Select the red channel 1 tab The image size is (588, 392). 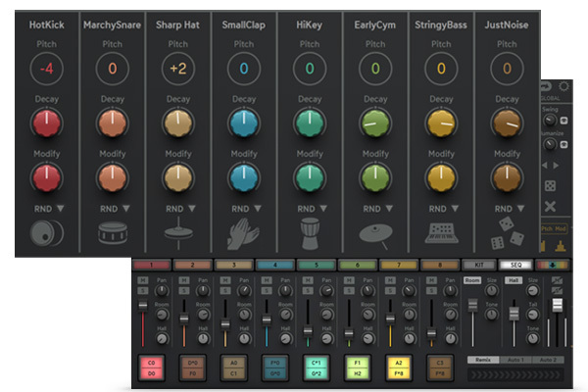pyautogui.click(x=152, y=266)
